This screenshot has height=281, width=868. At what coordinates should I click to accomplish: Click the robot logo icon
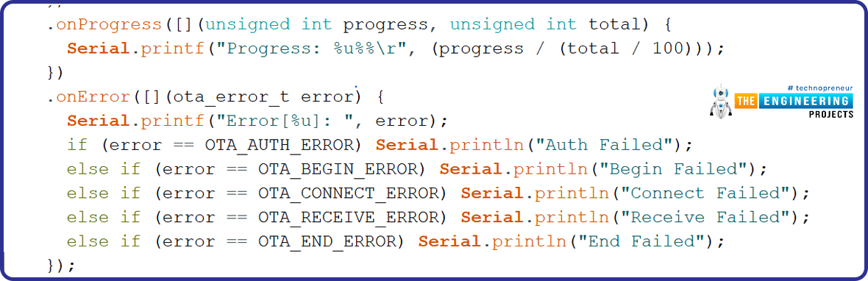coord(720,102)
